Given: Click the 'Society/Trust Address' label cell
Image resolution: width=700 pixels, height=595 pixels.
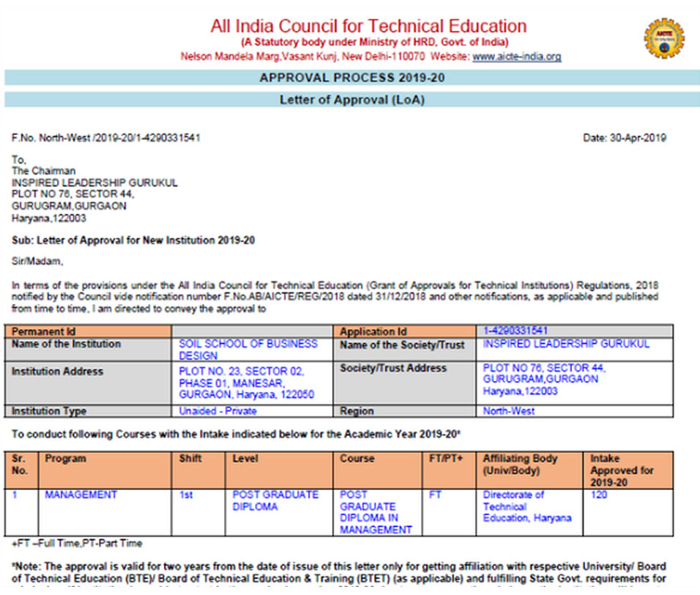Looking at the screenshot, I should point(404,382).
